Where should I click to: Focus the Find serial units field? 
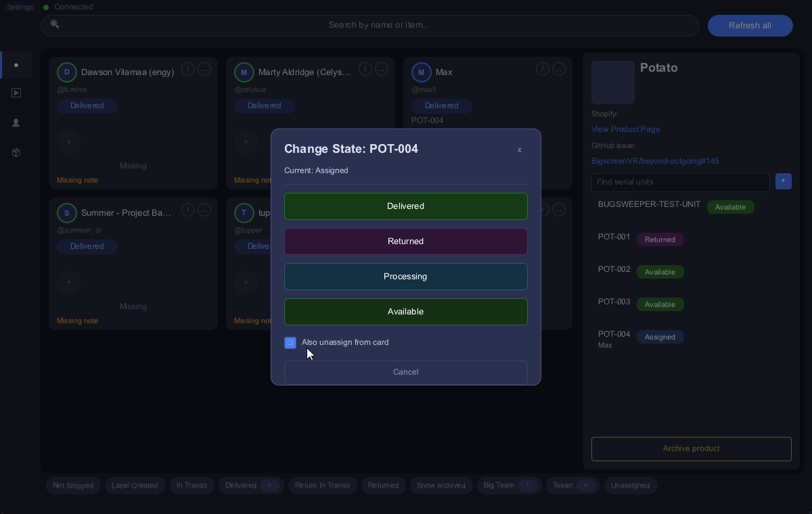point(681,182)
